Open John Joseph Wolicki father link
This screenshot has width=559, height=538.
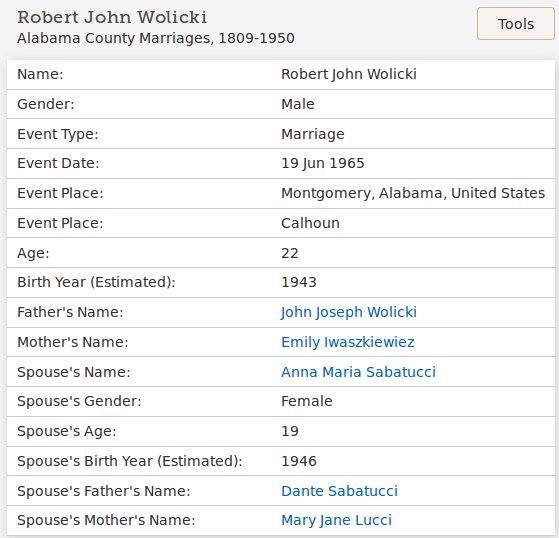pyautogui.click(x=349, y=312)
